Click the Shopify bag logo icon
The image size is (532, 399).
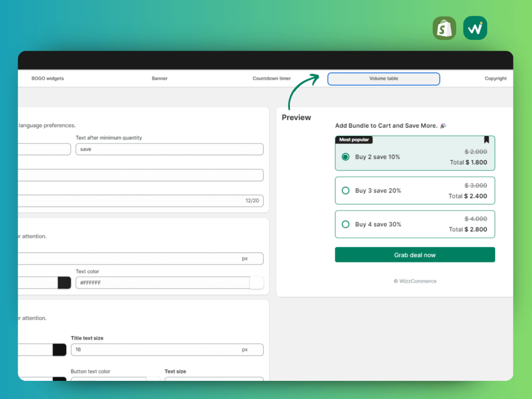point(444,28)
